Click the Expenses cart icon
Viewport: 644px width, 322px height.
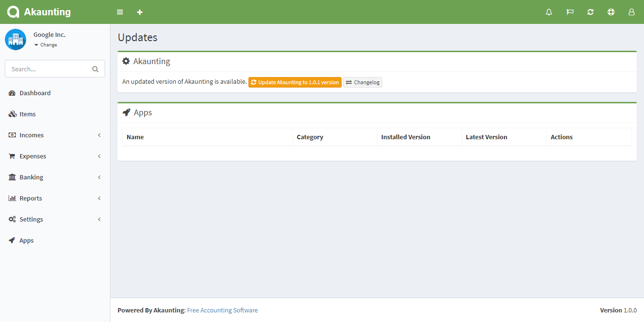click(12, 156)
